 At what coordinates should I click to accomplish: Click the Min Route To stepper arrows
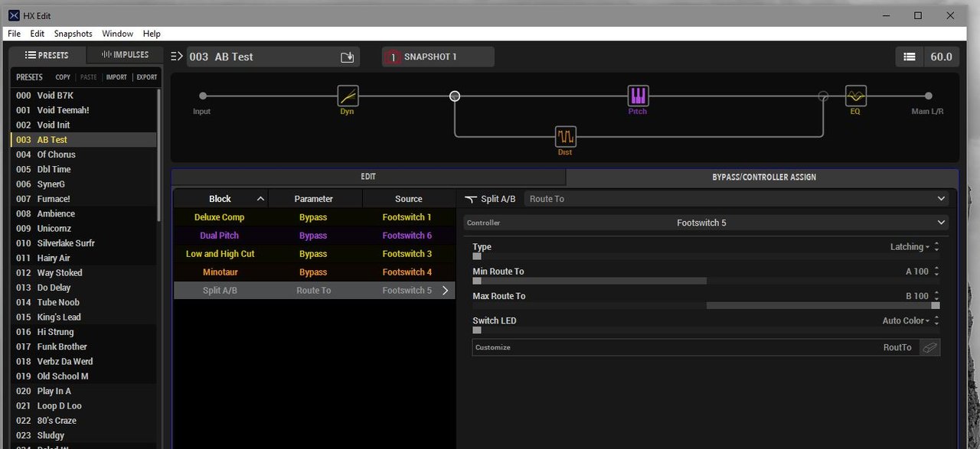click(936, 272)
